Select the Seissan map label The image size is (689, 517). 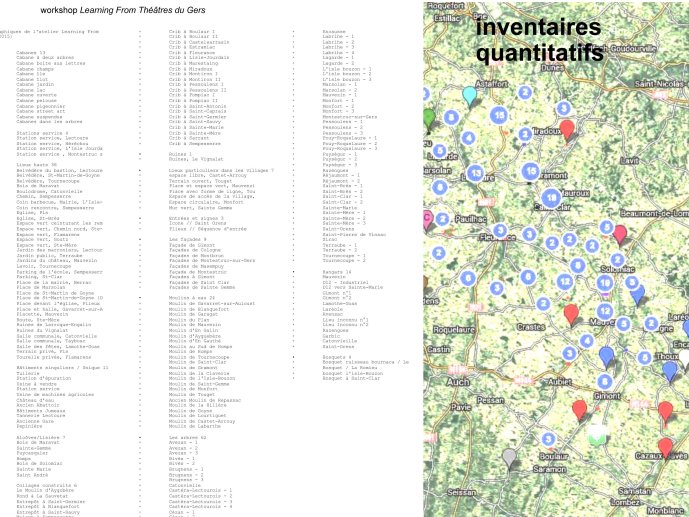coord(461,492)
